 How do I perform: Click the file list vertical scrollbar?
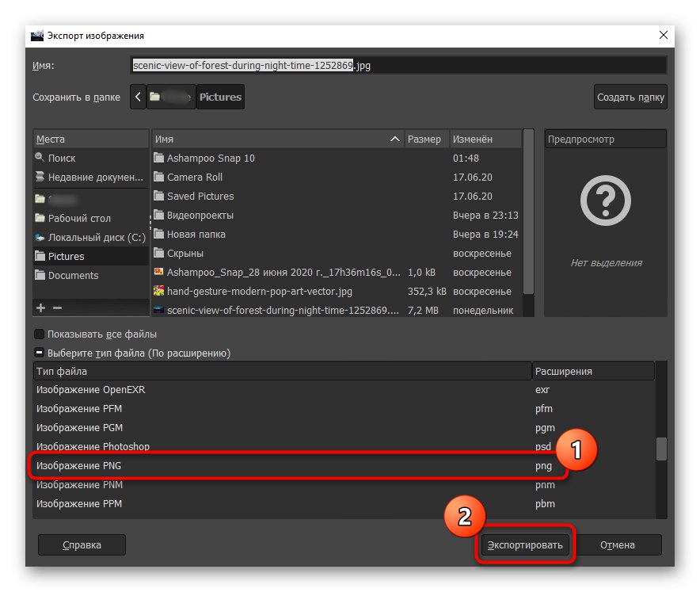coord(528,212)
